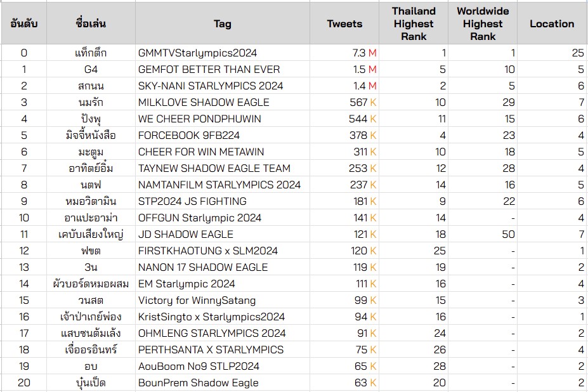Click the Tag column header

click(x=223, y=23)
